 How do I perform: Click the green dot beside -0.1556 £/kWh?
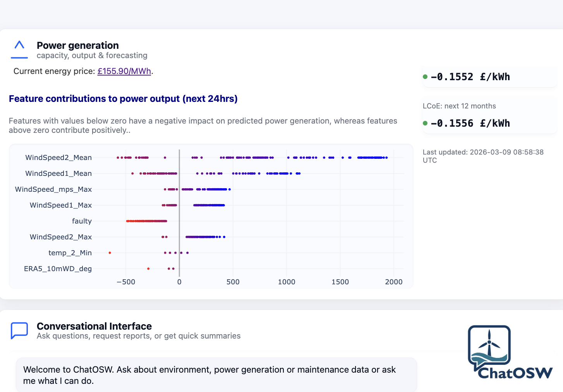pos(425,123)
